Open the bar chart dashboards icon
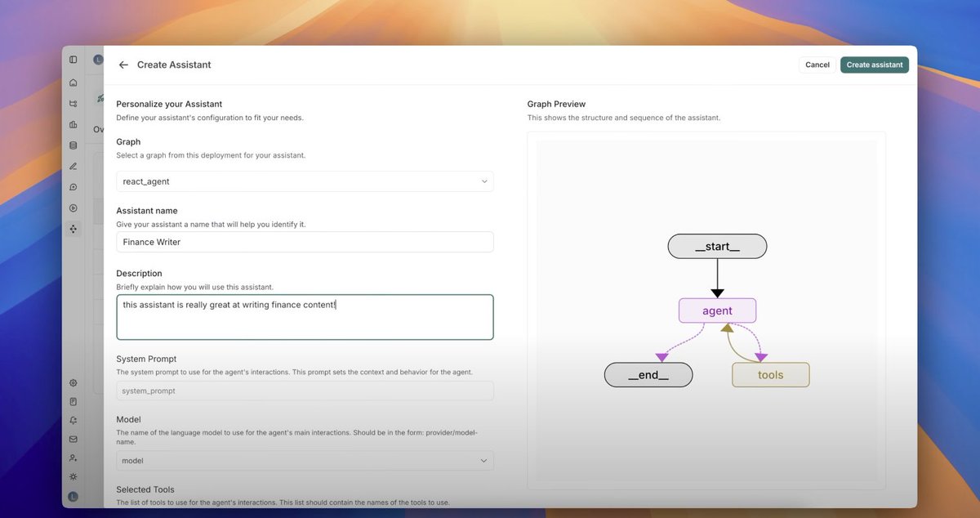The height and width of the screenshot is (518, 980). (73, 125)
